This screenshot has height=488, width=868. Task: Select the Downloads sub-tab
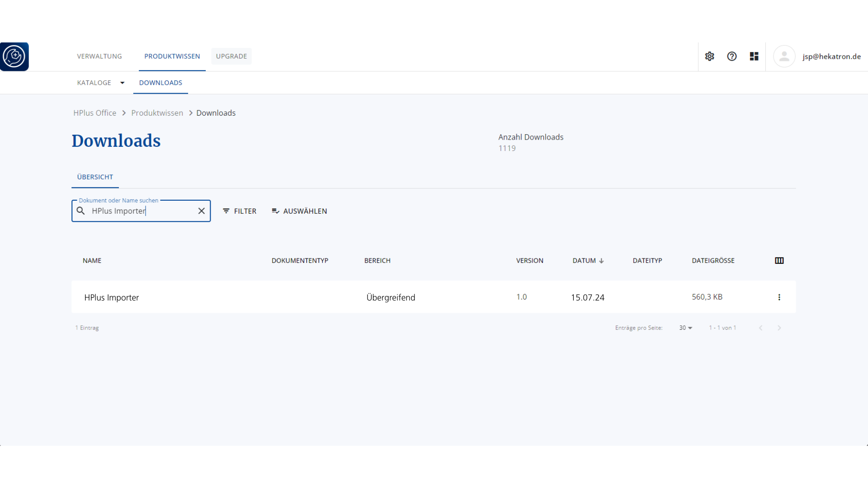coord(160,83)
